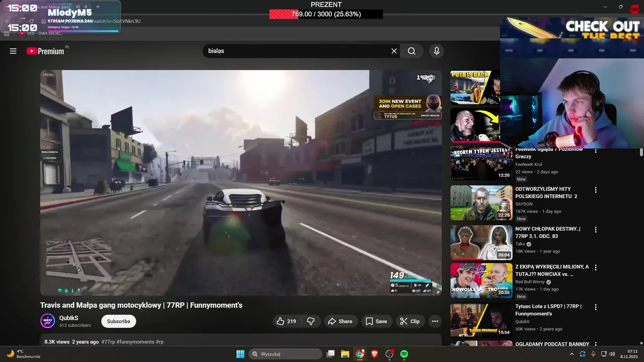
Task: Open NOWY CHŁOPAK DESTINY video title
Action: (x=547, y=232)
